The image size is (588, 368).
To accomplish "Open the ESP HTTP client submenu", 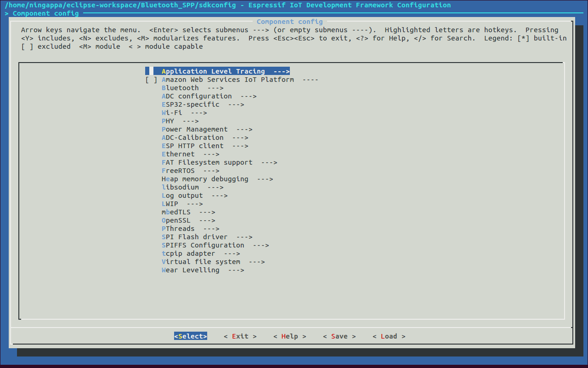I will [x=205, y=146].
